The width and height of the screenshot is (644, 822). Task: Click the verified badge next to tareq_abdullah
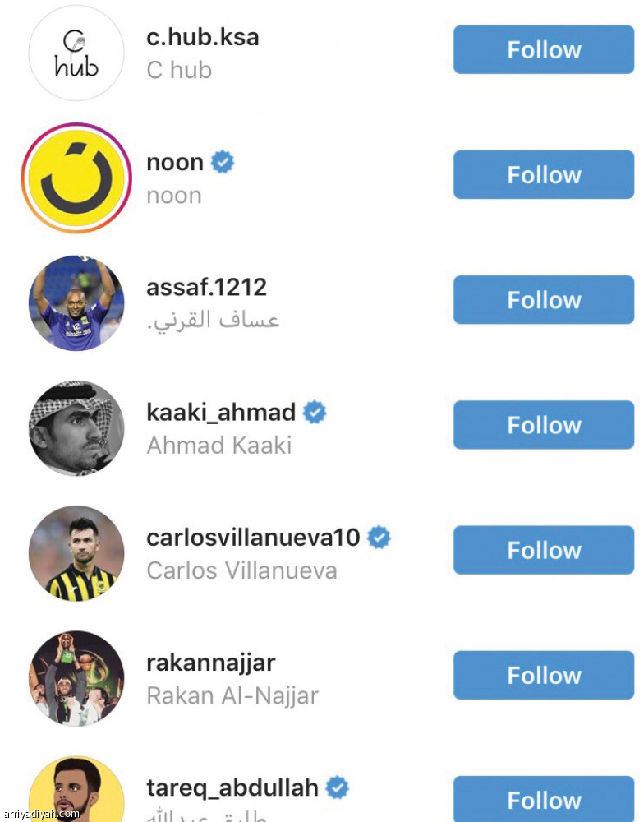[x=337, y=787]
